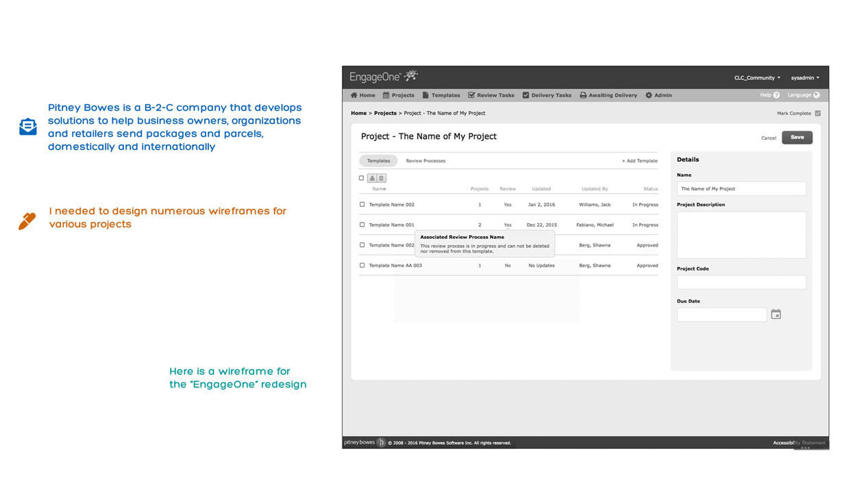Click the Home house icon in navbar
The image size is (868, 488).
click(x=354, y=95)
